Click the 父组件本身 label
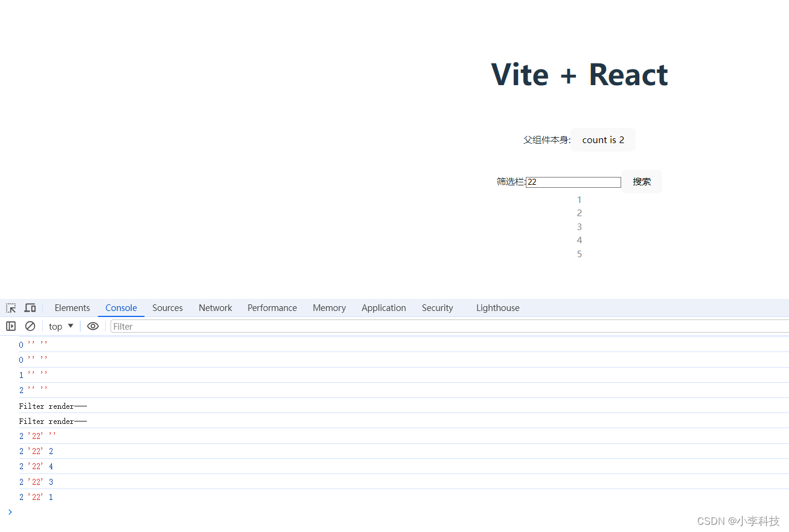The height and width of the screenshot is (532, 789). click(547, 140)
